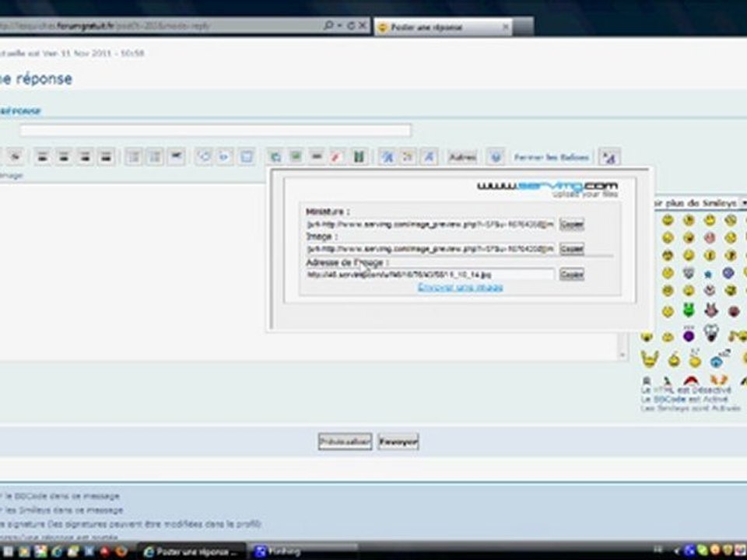Image resolution: width=747 pixels, height=560 pixels.
Task: Click the strikethrough formatting icon
Action: coord(16,156)
